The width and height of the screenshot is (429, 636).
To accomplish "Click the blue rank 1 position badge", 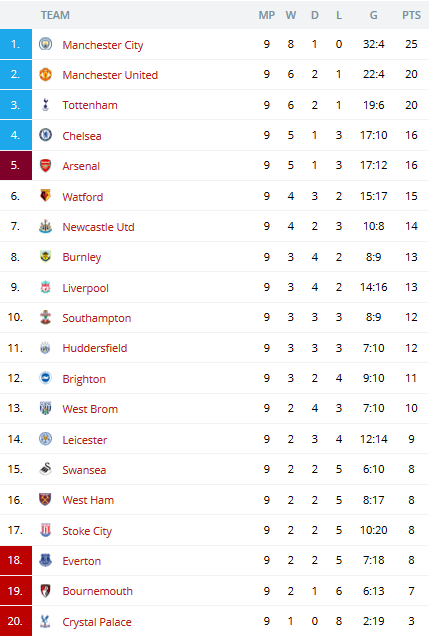I will pos(16,44).
